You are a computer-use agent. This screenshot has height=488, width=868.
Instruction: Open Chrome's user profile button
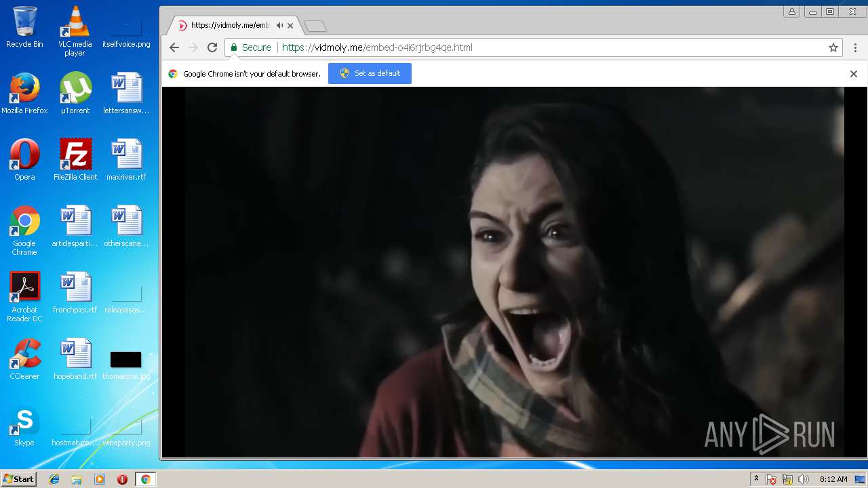pos(791,12)
